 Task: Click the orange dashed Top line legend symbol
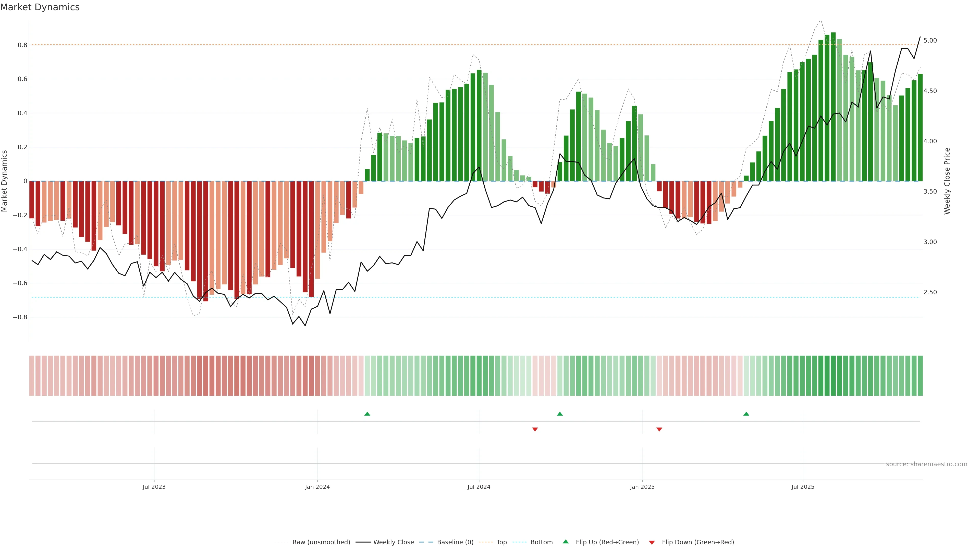click(485, 542)
